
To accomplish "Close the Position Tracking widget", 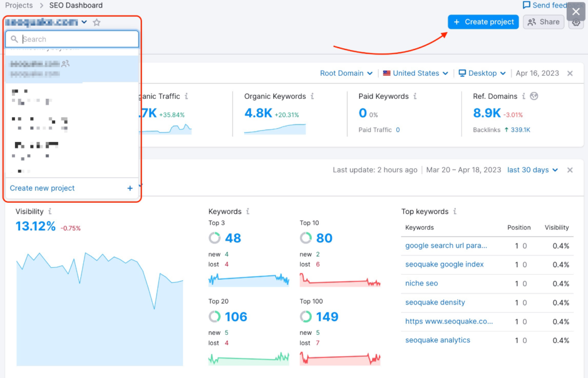I will point(570,170).
